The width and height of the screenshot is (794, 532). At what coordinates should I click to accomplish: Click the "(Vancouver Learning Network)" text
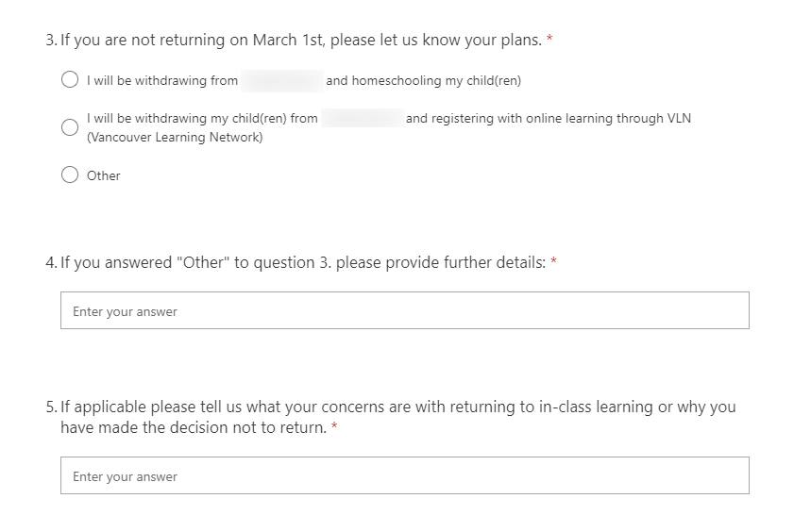tap(175, 138)
